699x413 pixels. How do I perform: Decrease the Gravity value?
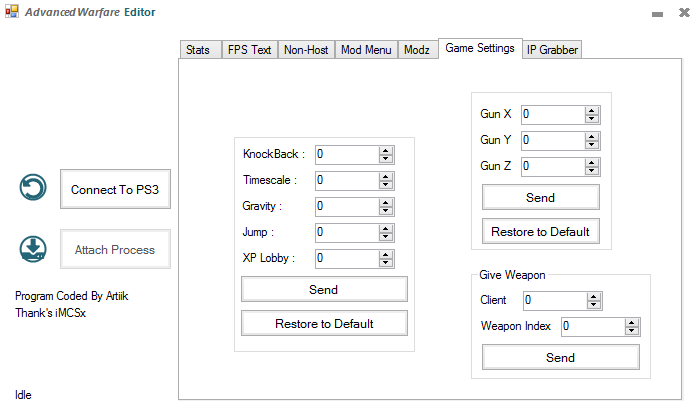(x=386, y=211)
